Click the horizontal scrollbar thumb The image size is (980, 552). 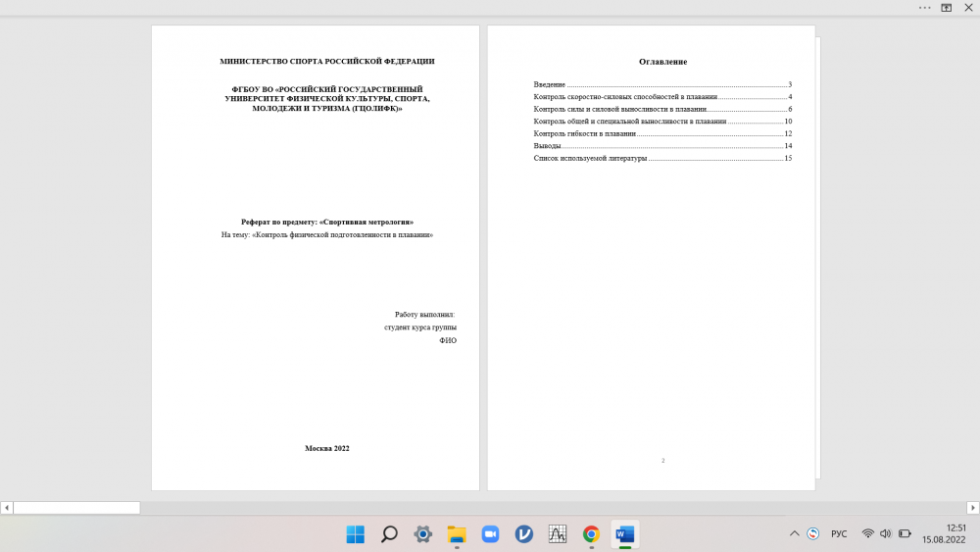(76, 508)
